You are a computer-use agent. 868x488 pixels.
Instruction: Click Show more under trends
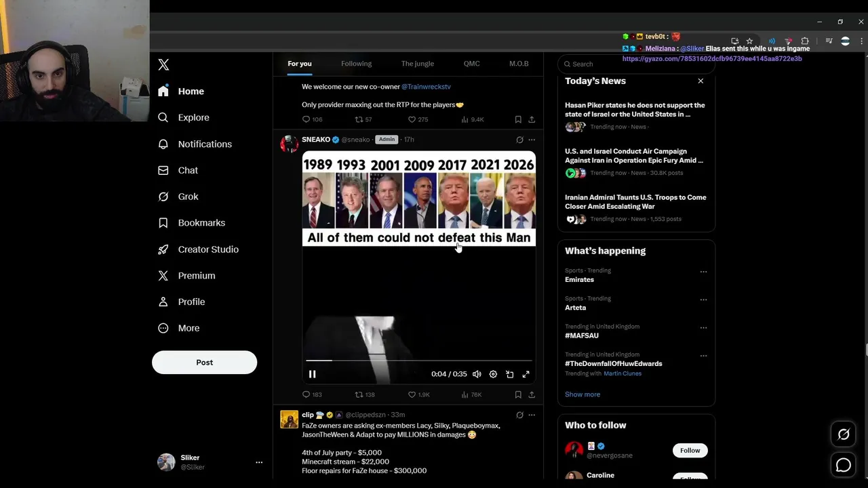pyautogui.click(x=583, y=394)
